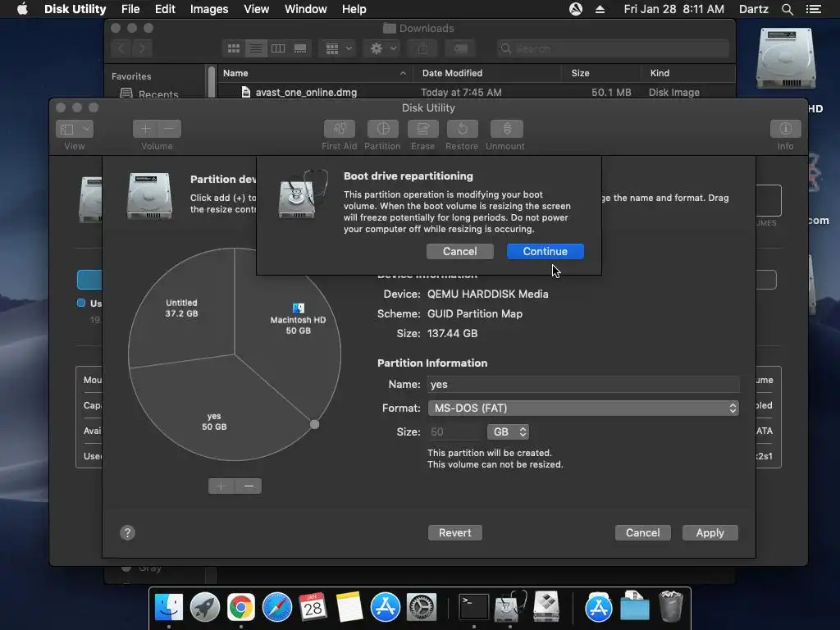Click the Erase toolbar icon

coord(422,129)
